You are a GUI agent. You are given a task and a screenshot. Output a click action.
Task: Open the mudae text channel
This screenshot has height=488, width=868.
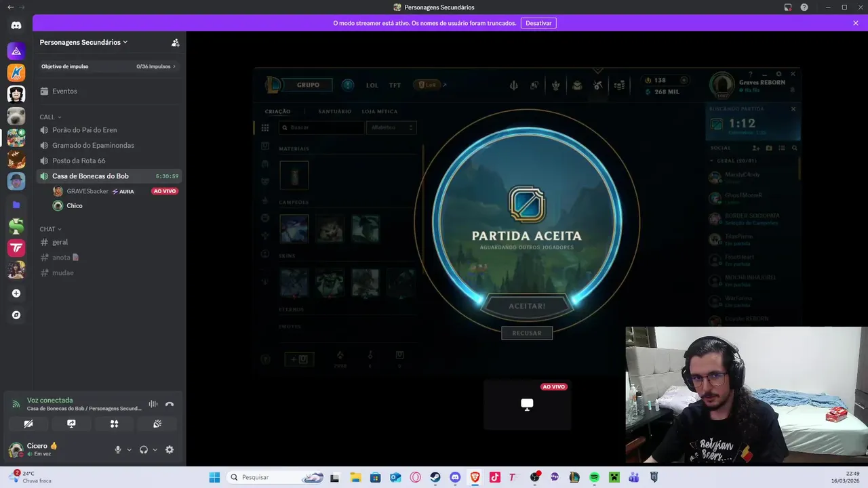click(108, 272)
